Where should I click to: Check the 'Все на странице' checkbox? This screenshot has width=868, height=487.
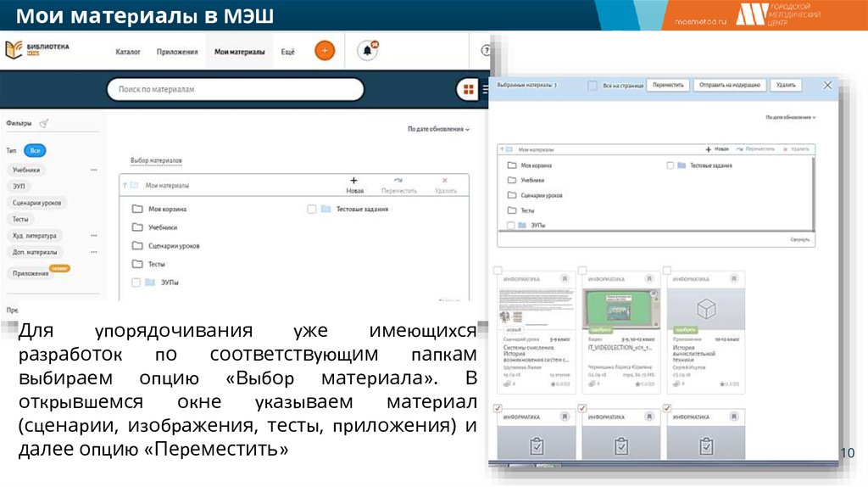click(x=595, y=86)
